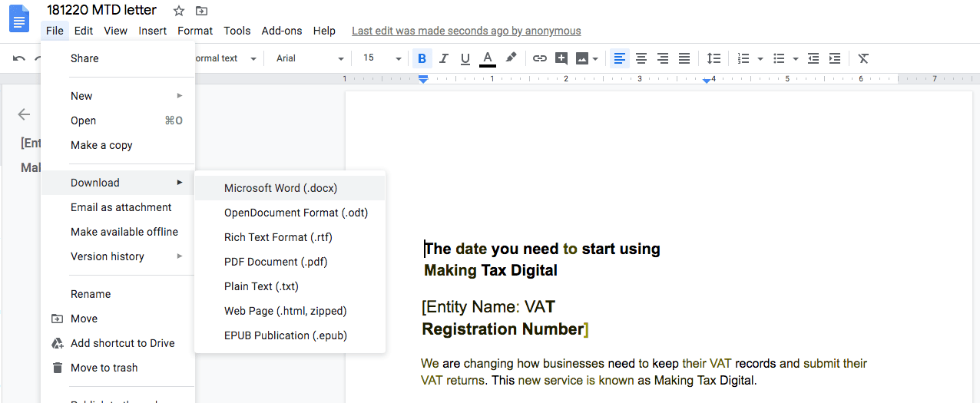Screen dimensions: 980x403
Task: Choose Make available offline
Action: 118,232
